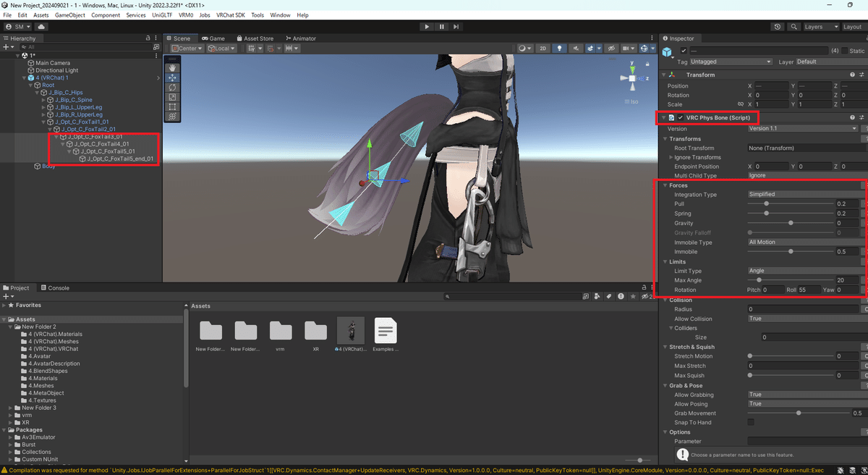Adjust the Grab Movement slider
868x475 pixels.
tap(799, 413)
